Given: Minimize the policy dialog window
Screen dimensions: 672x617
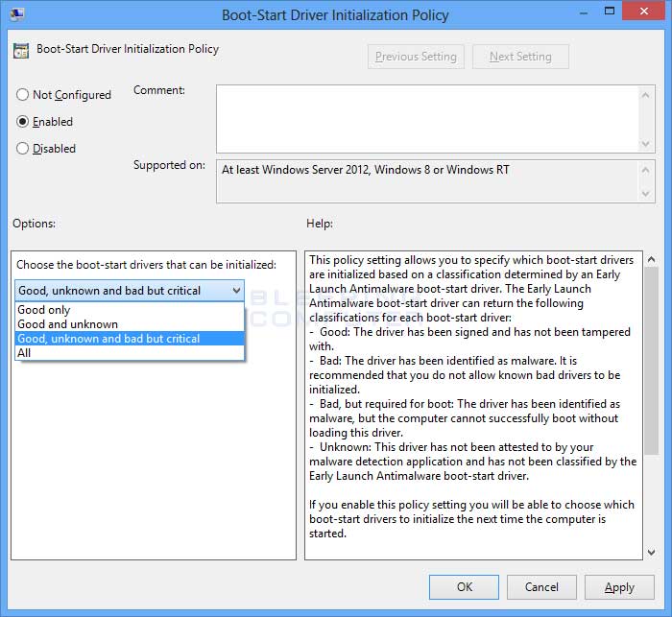Looking at the screenshot, I should pos(584,12).
